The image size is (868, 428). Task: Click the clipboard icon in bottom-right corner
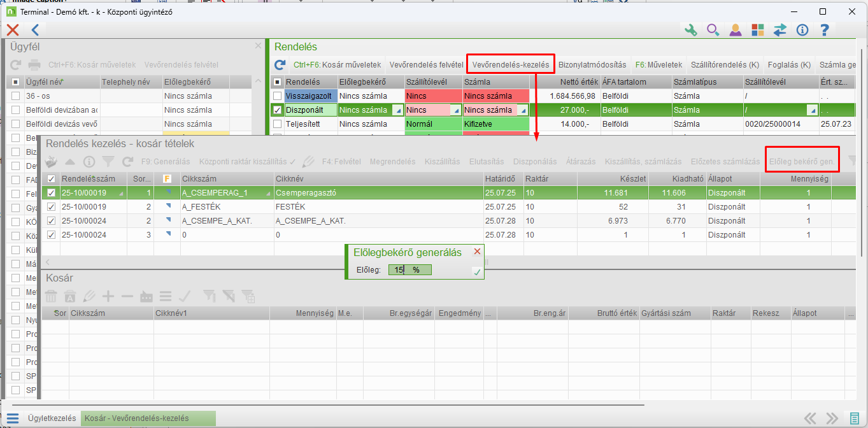(855, 418)
